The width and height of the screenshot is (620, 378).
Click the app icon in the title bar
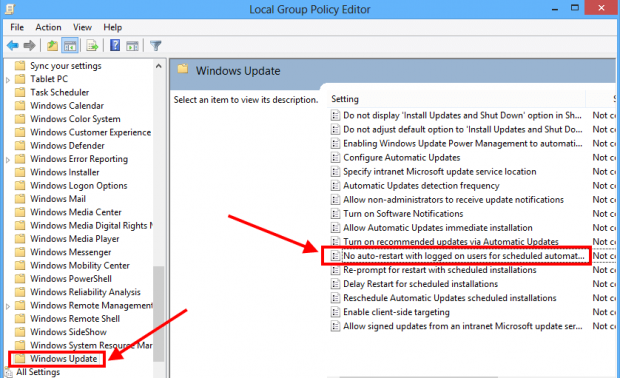pyautogui.click(x=9, y=9)
